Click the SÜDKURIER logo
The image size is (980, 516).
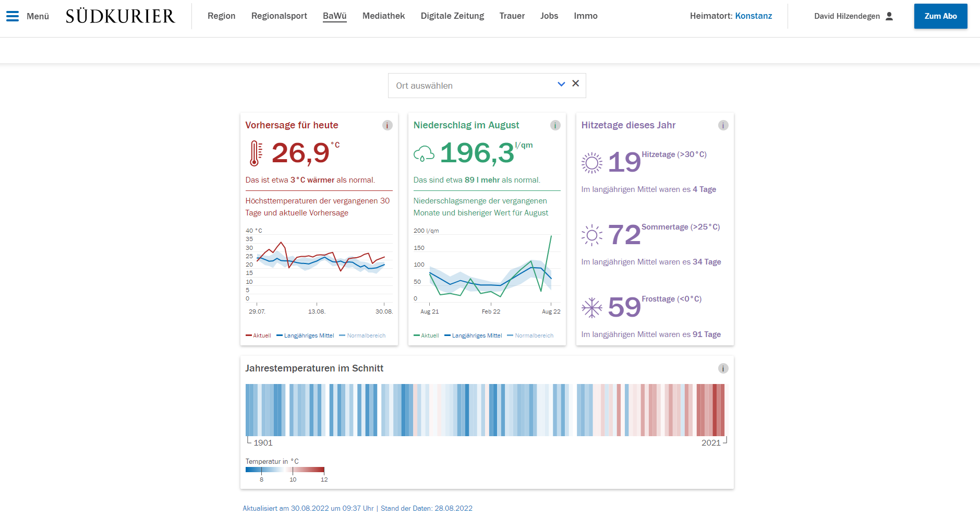click(x=120, y=16)
